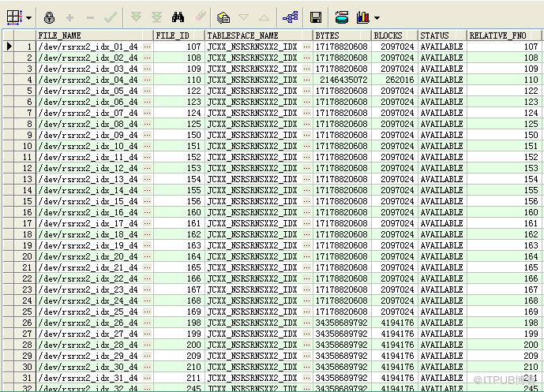Click the tablespace name ellipsis button in row 2
Image resolution: width=544 pixels, height=392 pixels.
point(306,58)
